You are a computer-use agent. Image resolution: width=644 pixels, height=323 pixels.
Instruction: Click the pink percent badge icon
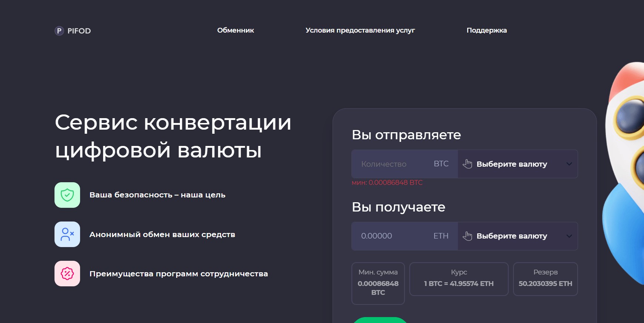pos(67,273)
